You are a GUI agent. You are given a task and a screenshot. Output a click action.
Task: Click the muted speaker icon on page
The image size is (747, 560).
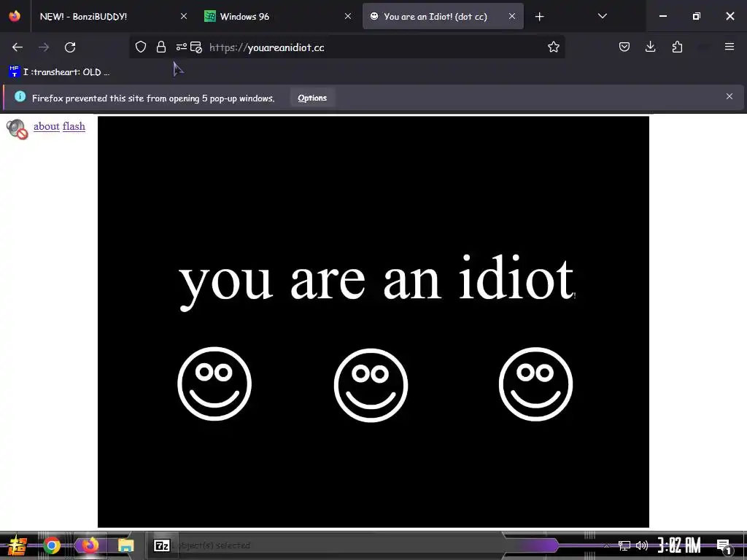click(x=18, y=129)
